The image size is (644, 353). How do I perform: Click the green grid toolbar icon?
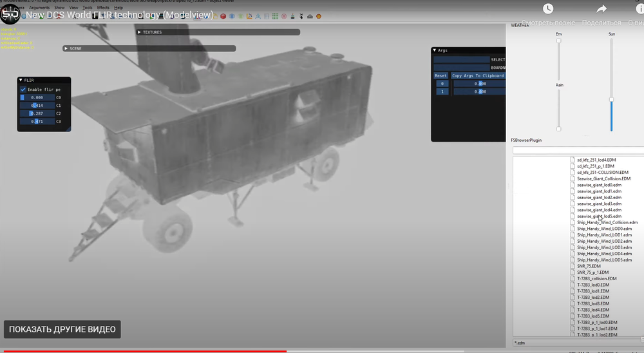point(275,17)
